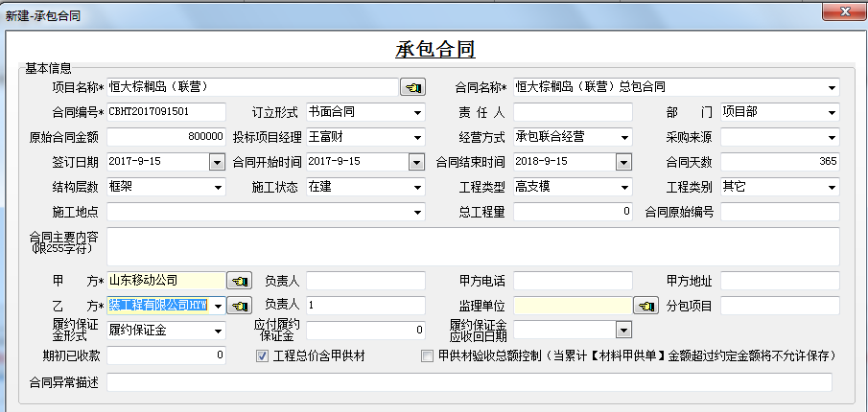Image resolution: width=868 pixels, height=412 pixels.
Task: Focus the 责任人 input field
Action: coord(573,112)
